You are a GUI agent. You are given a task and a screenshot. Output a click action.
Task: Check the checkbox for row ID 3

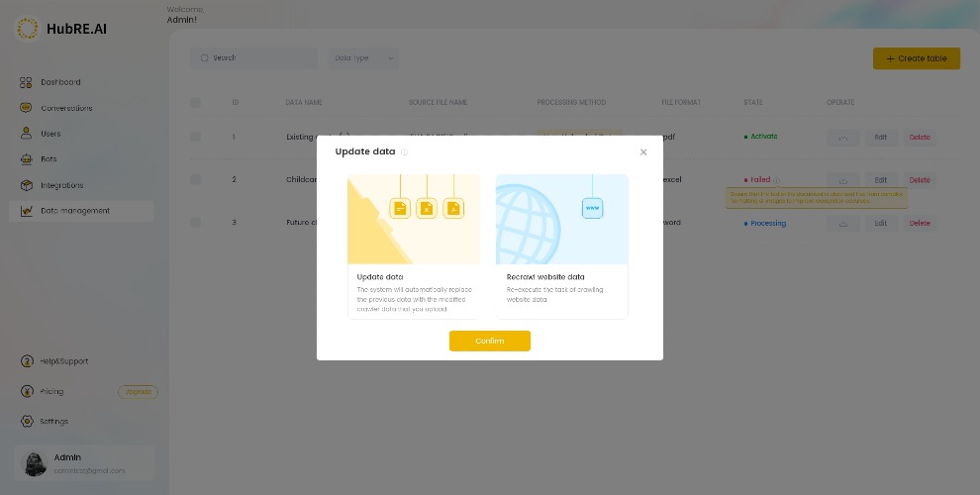(x=196, y=223)
